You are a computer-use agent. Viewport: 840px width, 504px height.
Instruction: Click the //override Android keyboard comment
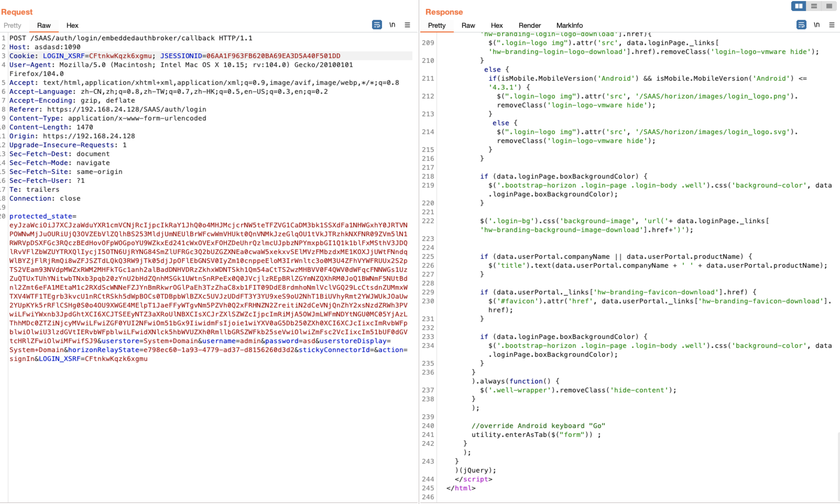[x=538, y=426]
